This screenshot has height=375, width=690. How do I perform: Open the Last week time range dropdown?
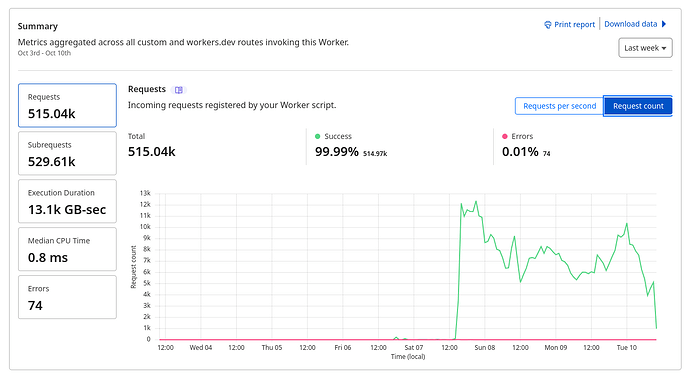click(x=645, y=48)
